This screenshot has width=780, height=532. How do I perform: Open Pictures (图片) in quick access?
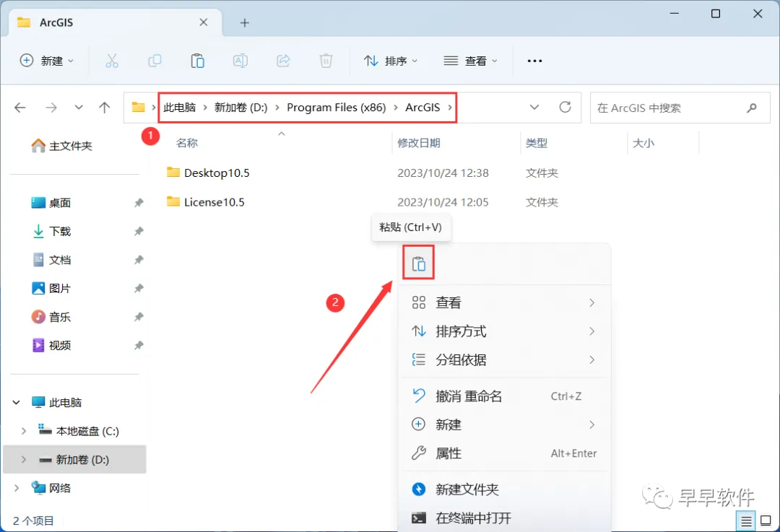[x=51, y=288]
